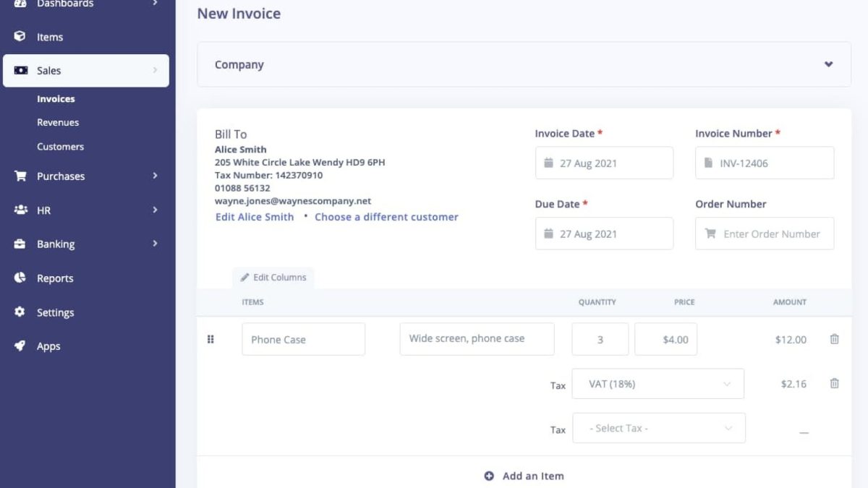Click the pencil icon beside Edit Columns
Image resolution: width=868 pixels, height=488 pixels.
click(245, 277)
